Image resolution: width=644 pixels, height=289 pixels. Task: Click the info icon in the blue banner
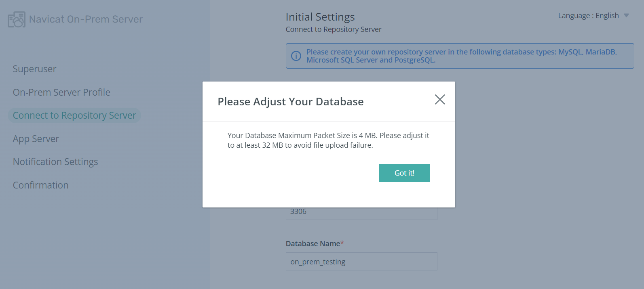click(296, 56)
